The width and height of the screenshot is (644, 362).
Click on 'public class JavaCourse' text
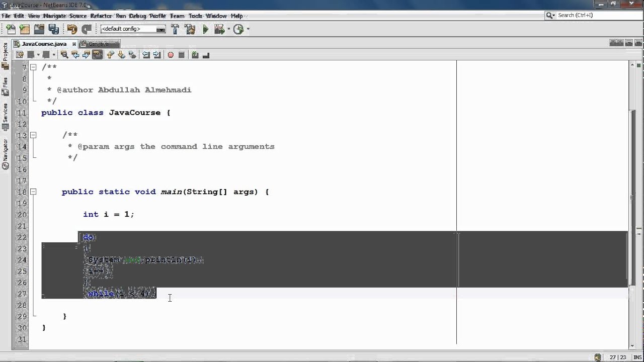click(101, 113)
